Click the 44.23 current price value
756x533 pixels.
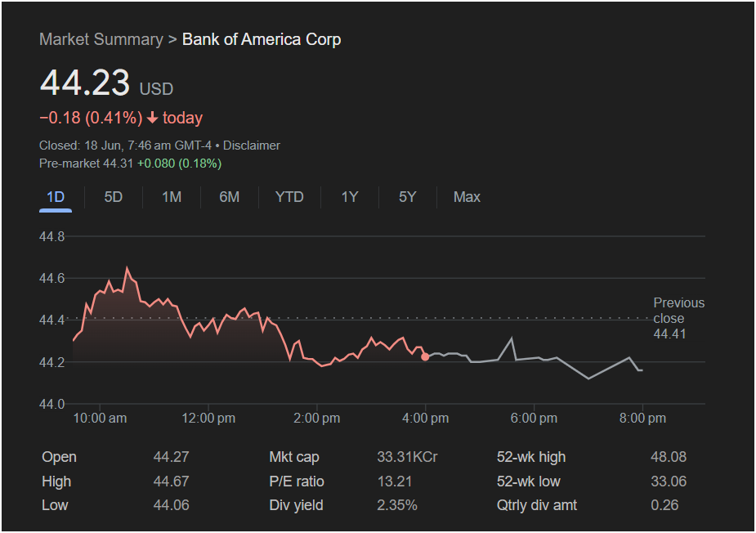coord(85,82)
